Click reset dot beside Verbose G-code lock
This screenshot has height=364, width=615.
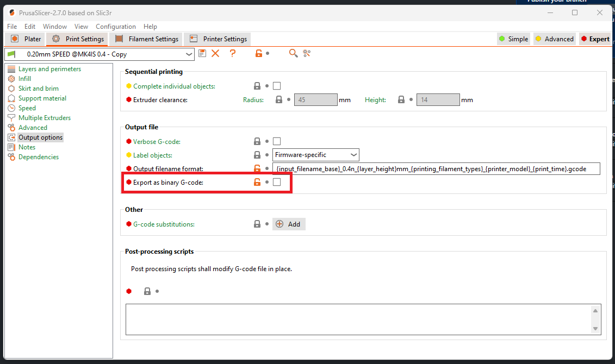(267, 141)
